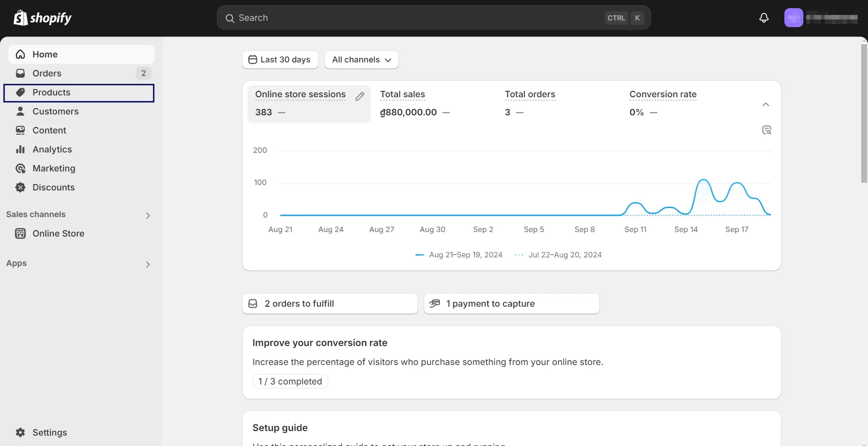Open the notifications bell
This screenshot has width=868, height=446.
point(764,18)
